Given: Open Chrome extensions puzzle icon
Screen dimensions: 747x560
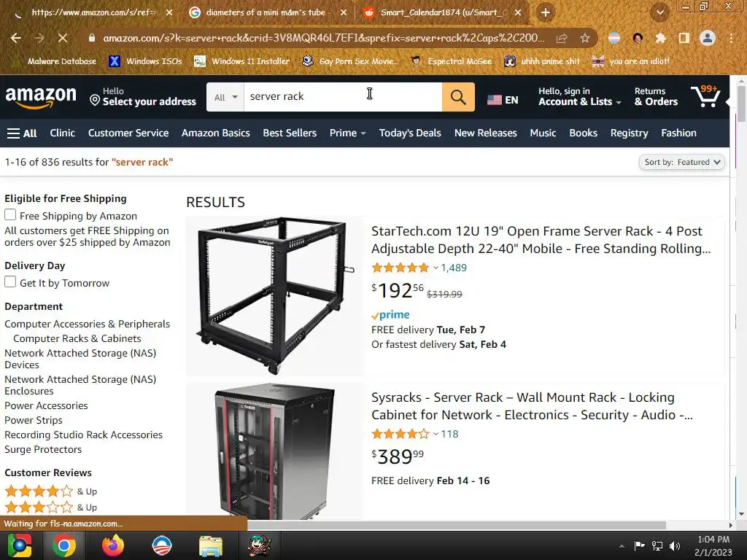Looking at the screenshot, I should 660,38.
